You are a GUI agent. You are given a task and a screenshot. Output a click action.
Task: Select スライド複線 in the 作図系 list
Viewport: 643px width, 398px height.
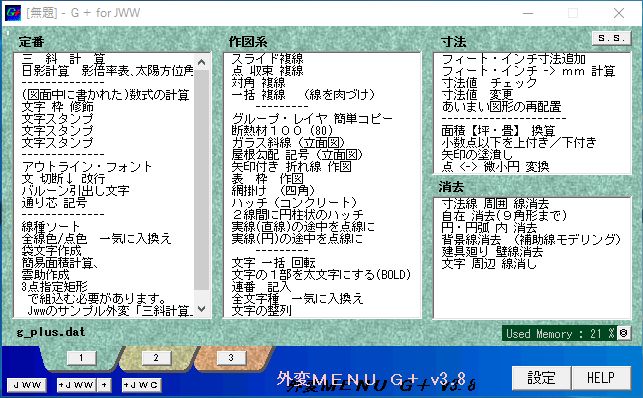(x=268, y=59)
